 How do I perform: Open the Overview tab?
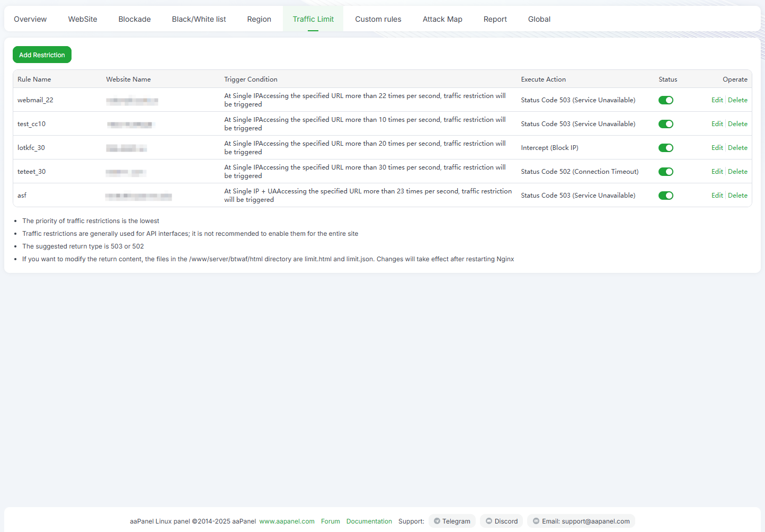coord(30,19)
